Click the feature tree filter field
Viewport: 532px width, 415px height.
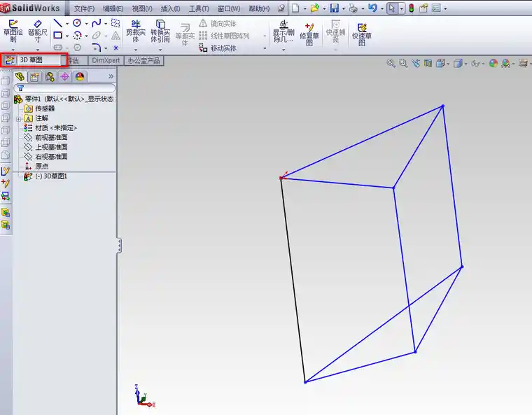pyautogui.click(x=64, y=88)
